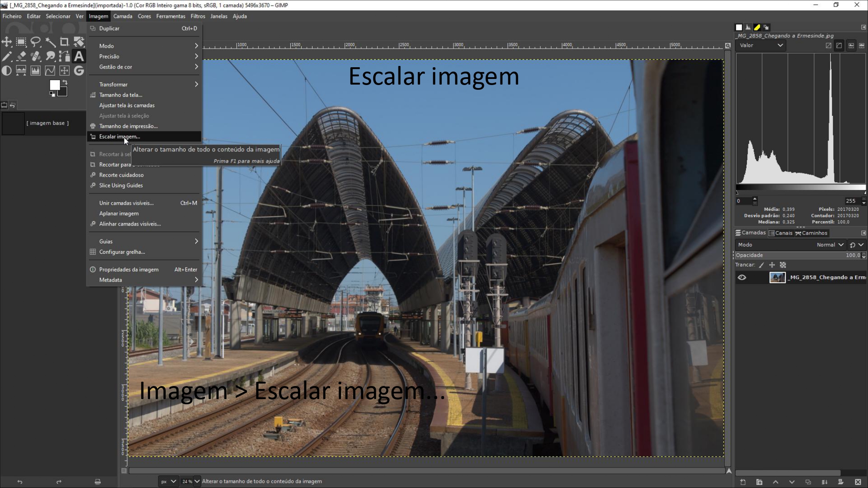Image resolution: width=868 pixels, height=488 pixels.
Task: Toggle lock alpha channel checkerboard icon
Action: pyautogui.click(x=783, y=265)
